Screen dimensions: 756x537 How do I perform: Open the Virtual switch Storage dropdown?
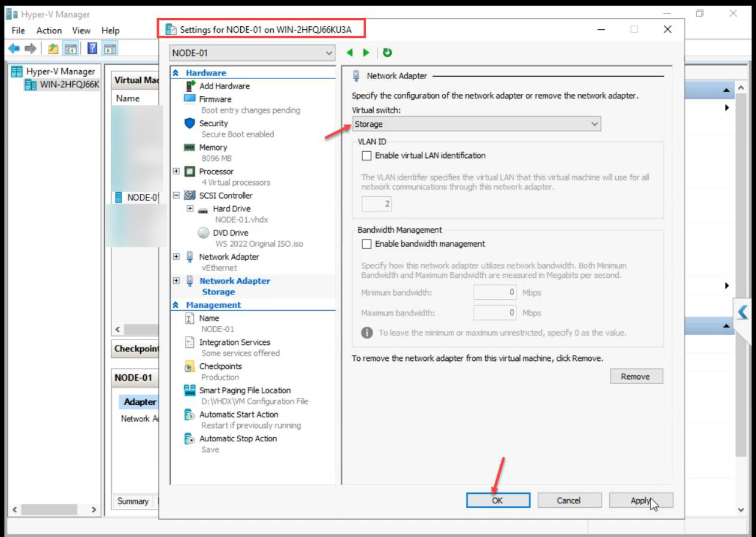[x=476, y=124]
